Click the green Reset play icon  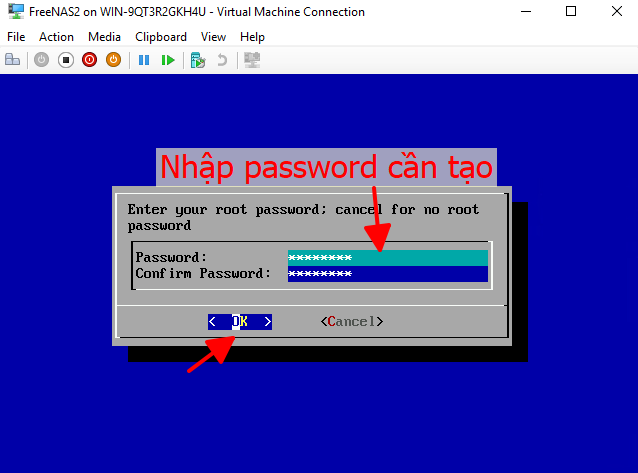(x=168, y=60)
